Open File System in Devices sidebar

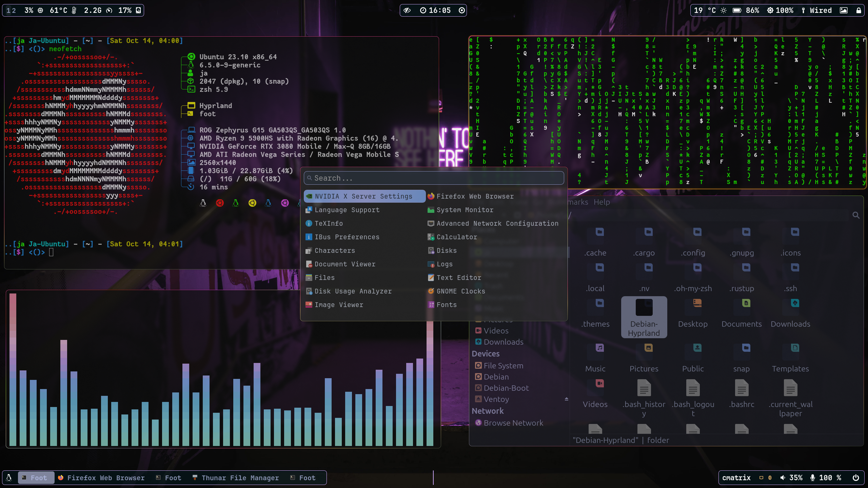(503, 366)
